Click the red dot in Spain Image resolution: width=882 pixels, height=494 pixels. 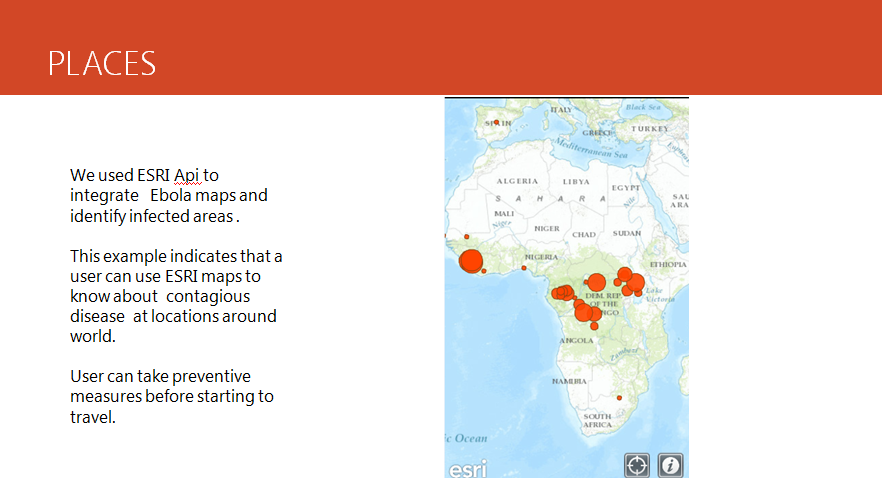[x=496, y=122]
